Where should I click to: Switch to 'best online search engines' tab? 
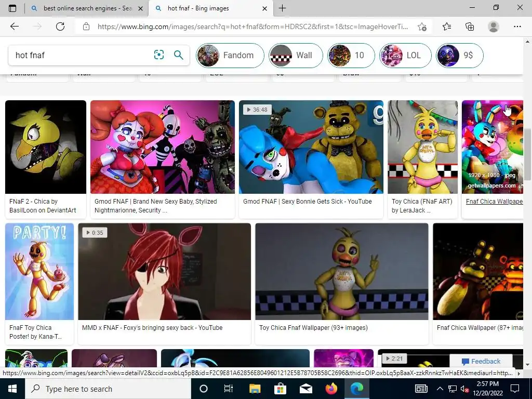[87, 8]
